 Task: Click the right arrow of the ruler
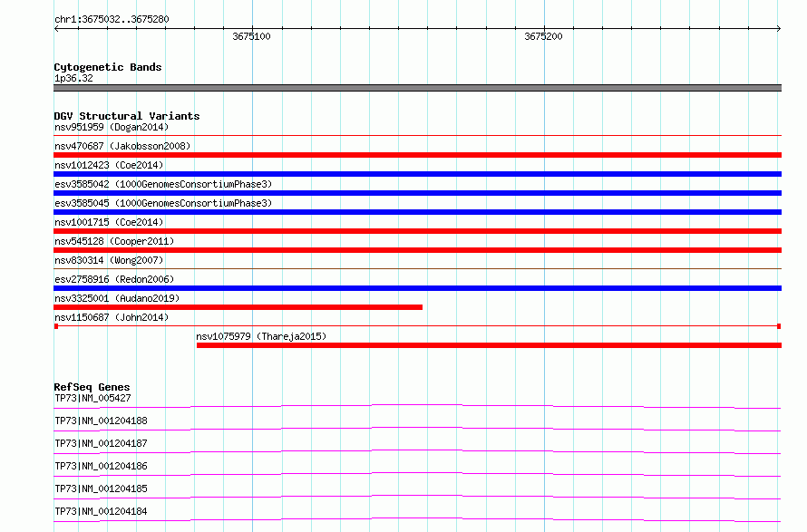pos(779,29)
